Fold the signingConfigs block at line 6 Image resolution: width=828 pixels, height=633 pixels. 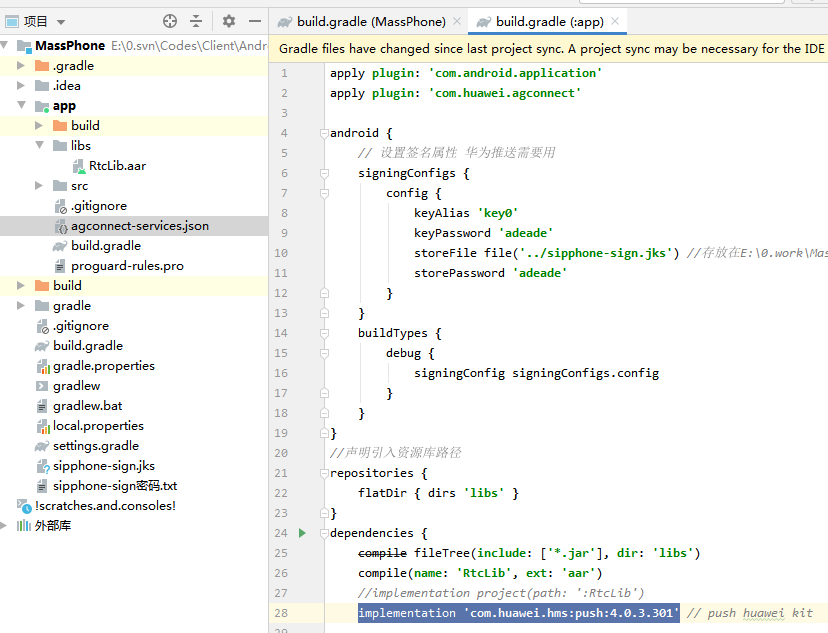[324, 173]
